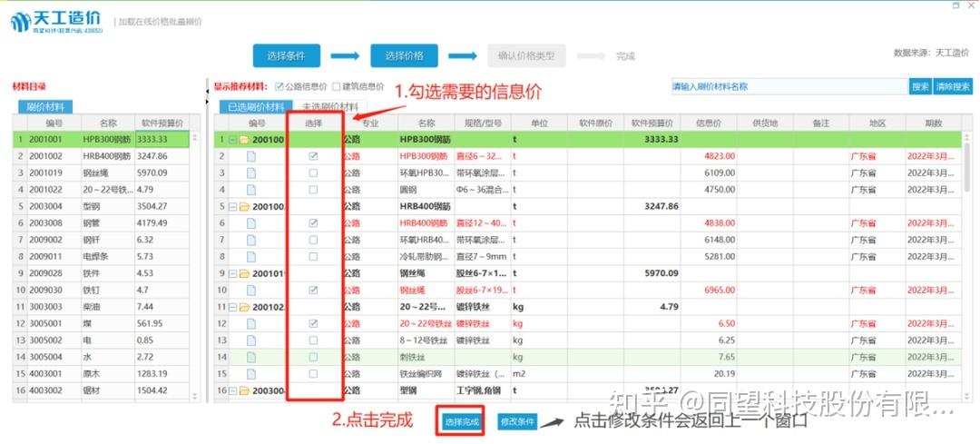Check the 冷轧带肋钢 row selection box

pos(313,256)
